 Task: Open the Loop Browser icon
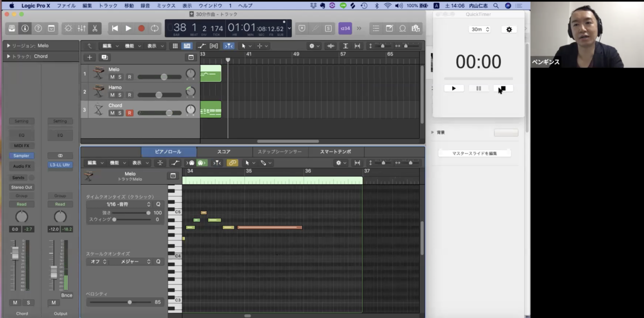[x=402, y=28]
